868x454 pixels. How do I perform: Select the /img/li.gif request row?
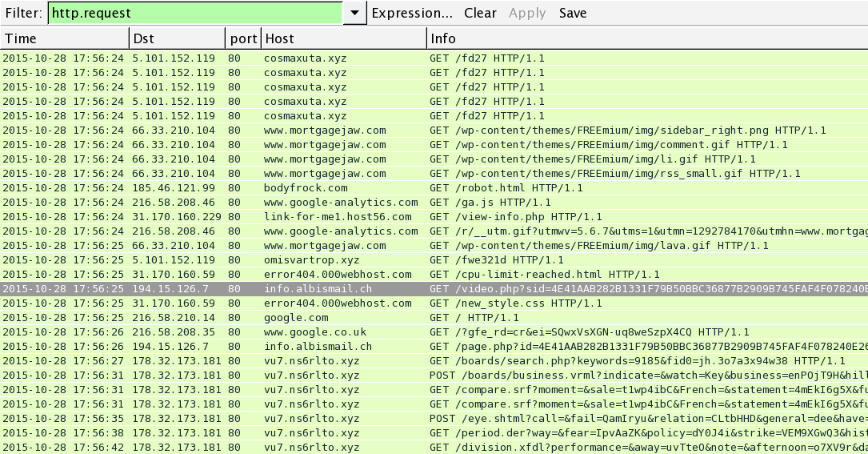pyautogui.click(x=434, y=159)
